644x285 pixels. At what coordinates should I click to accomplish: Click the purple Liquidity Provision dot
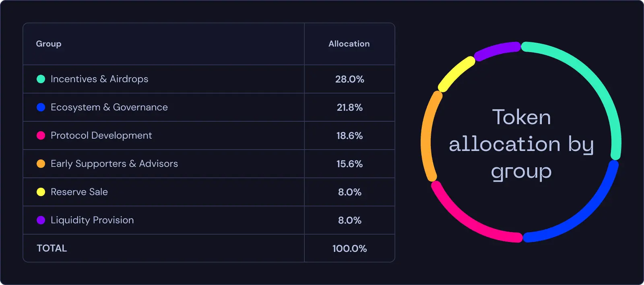[x=41, y=220]
